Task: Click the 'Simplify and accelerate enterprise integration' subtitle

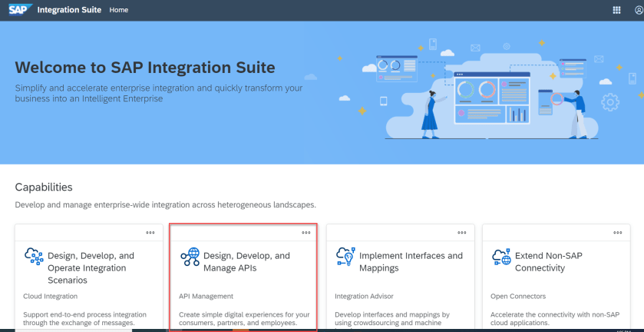Action: point(159,94)
